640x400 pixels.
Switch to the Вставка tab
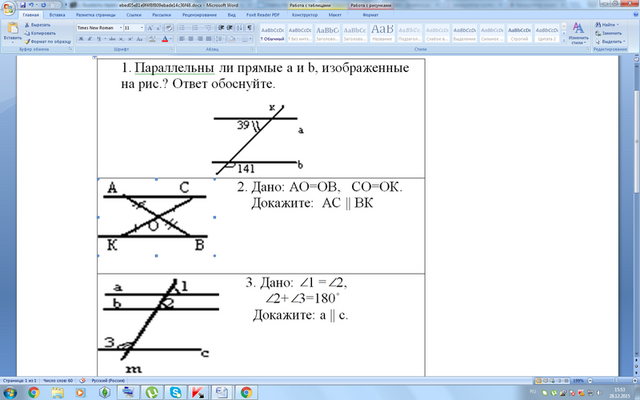click(x=57, y=15)
